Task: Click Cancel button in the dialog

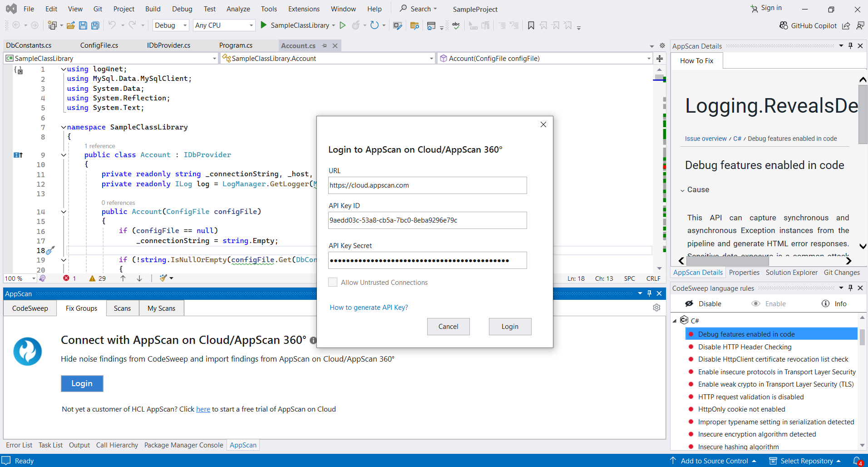Action: [x=448, y=327]
